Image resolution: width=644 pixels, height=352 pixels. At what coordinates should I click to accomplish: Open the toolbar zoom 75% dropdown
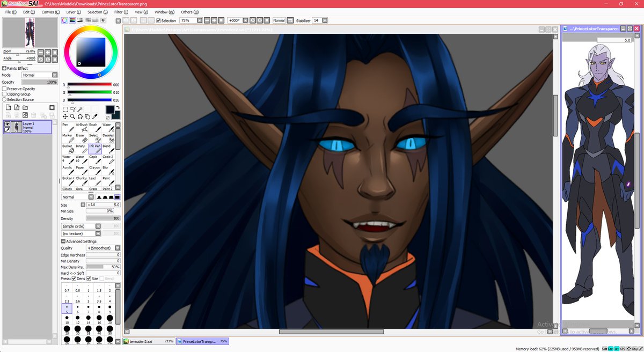[199, 20]
